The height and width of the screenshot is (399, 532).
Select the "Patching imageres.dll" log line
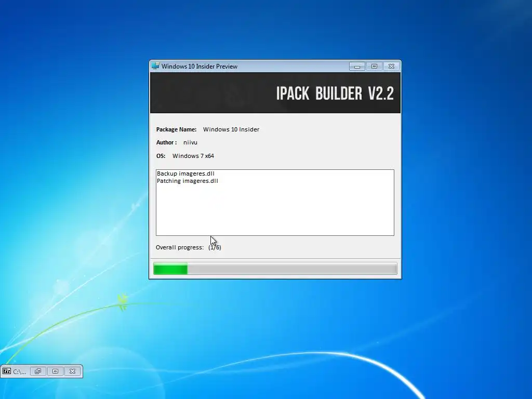click(x=187, y=181)
